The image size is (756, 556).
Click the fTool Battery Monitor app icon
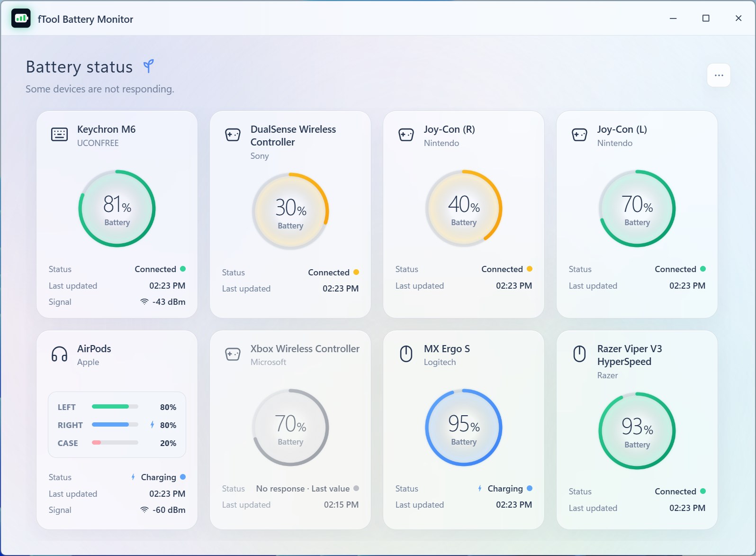(21, 18)
